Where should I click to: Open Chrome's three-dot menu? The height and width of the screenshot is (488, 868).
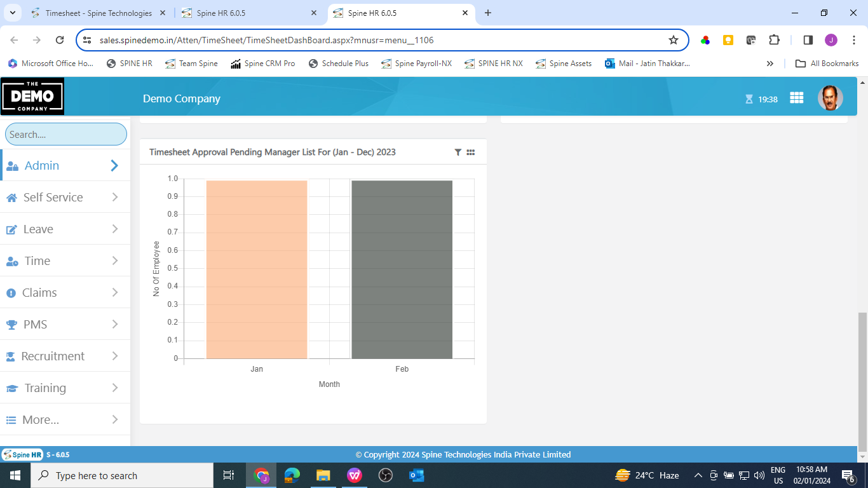[x=854, y=40]
